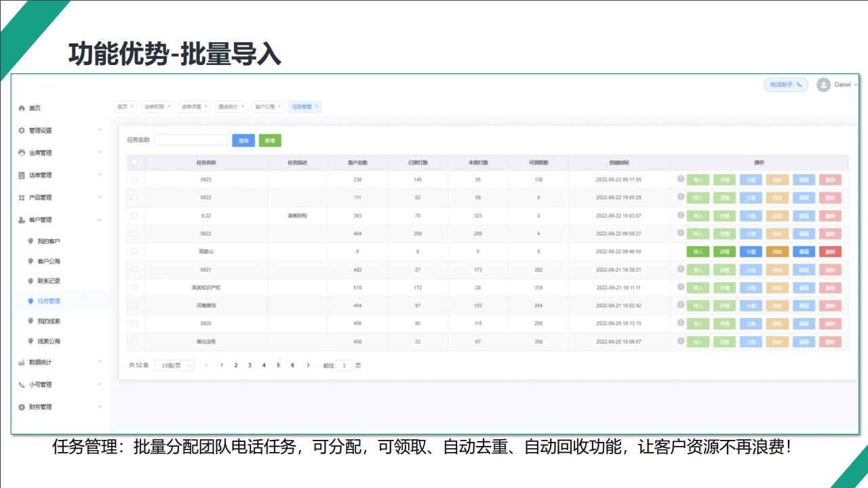Check the checkbox for task 观音山
Screen dimensions: 868x488
pos(134,251)
